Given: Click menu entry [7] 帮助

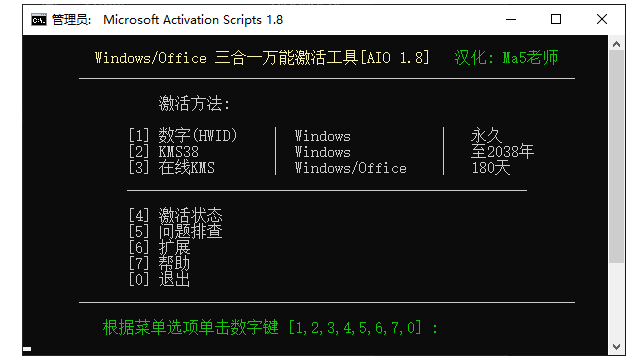Looking at the screenshot, I should click(160, 263).
